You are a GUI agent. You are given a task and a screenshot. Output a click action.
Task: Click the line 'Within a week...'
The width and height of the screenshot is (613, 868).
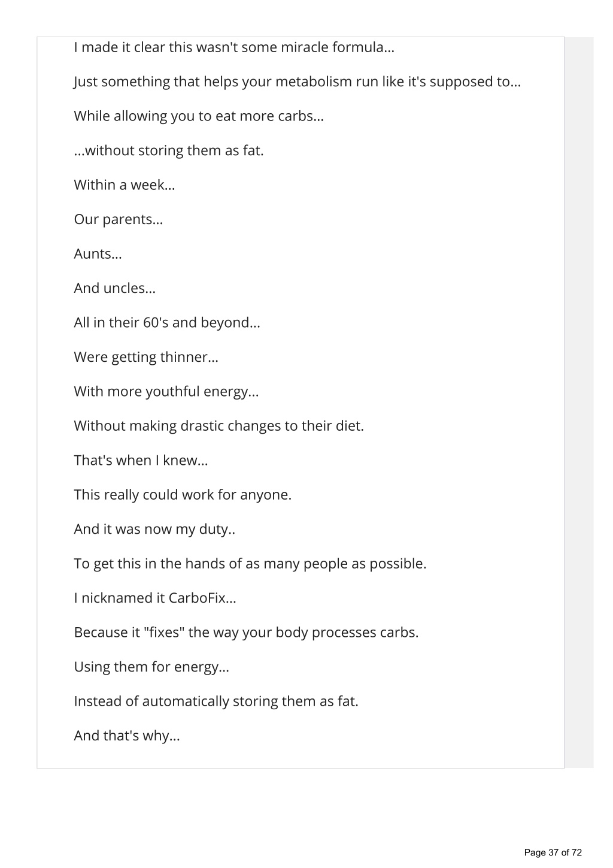point(125,185)
